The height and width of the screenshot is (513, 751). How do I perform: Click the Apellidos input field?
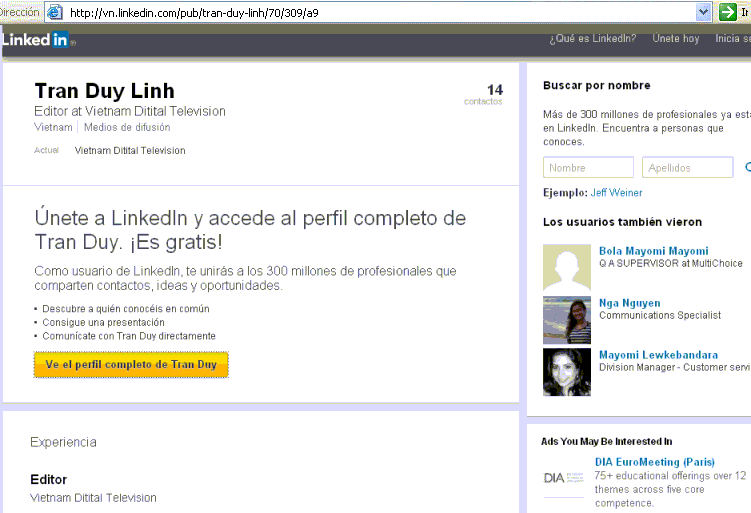coord(687,167)
